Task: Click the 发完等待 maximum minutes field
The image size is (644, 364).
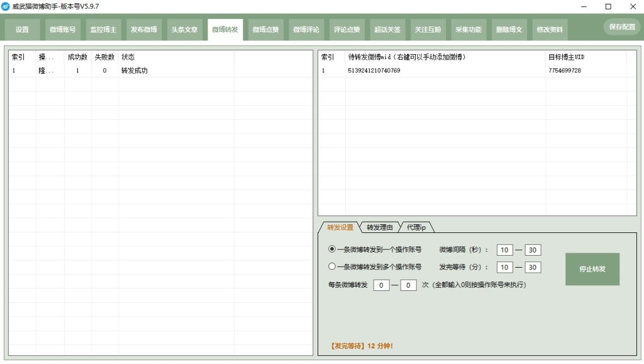Action: click(533, 268)
